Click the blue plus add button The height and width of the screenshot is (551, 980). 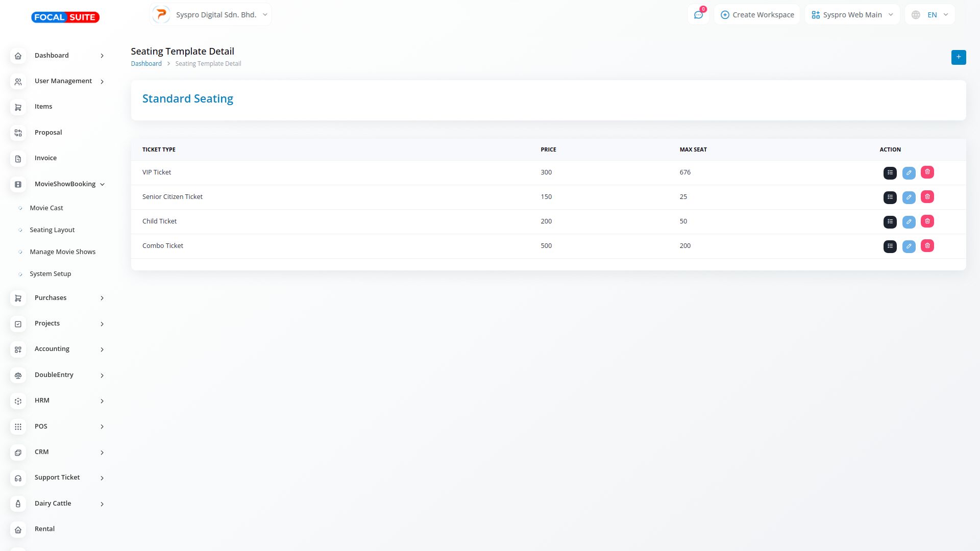[x=958, y=57]
